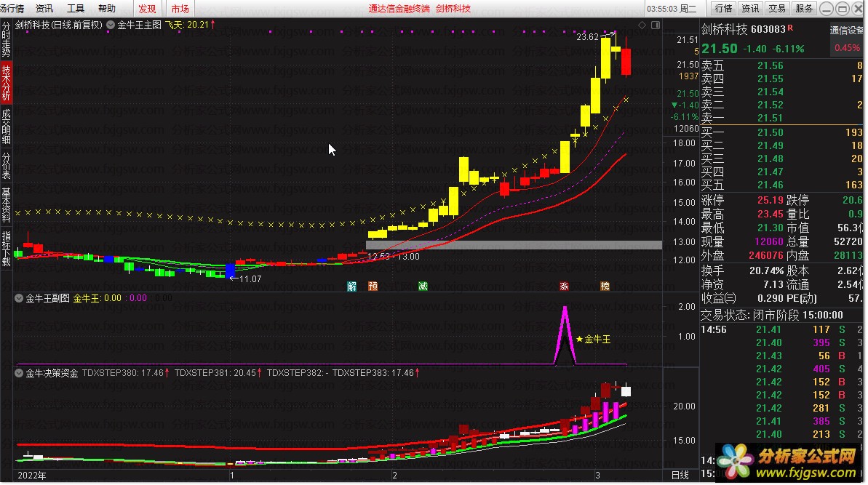
Task: Click the 外盘 value 246076
Action: click(765, 255)
